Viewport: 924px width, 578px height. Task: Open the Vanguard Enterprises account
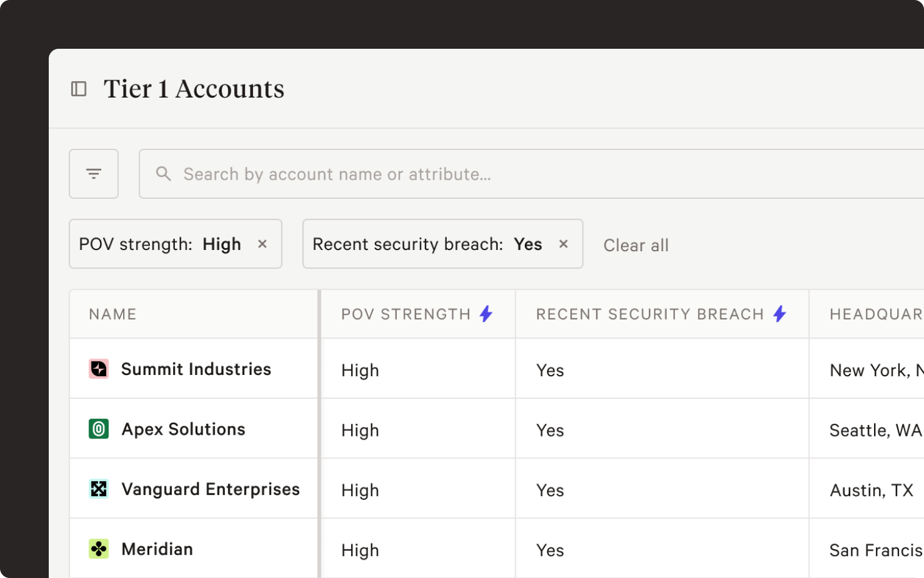click(x=210, y=490)
